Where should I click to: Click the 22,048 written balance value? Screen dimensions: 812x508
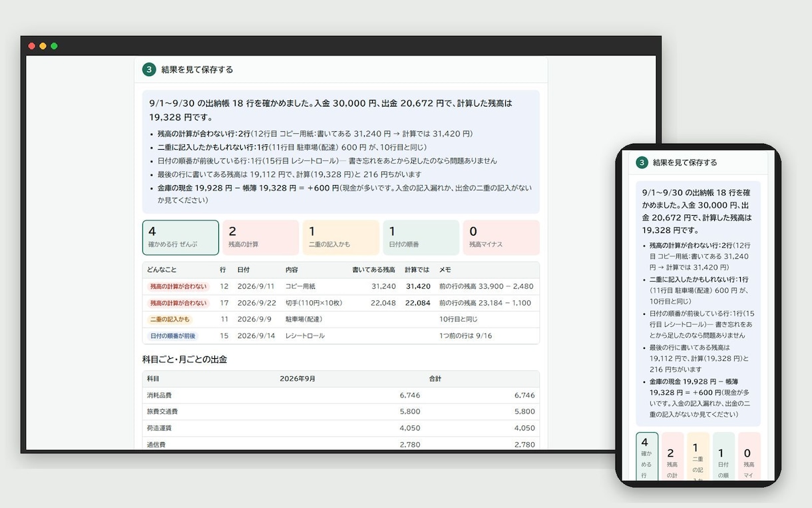point(383,303)
